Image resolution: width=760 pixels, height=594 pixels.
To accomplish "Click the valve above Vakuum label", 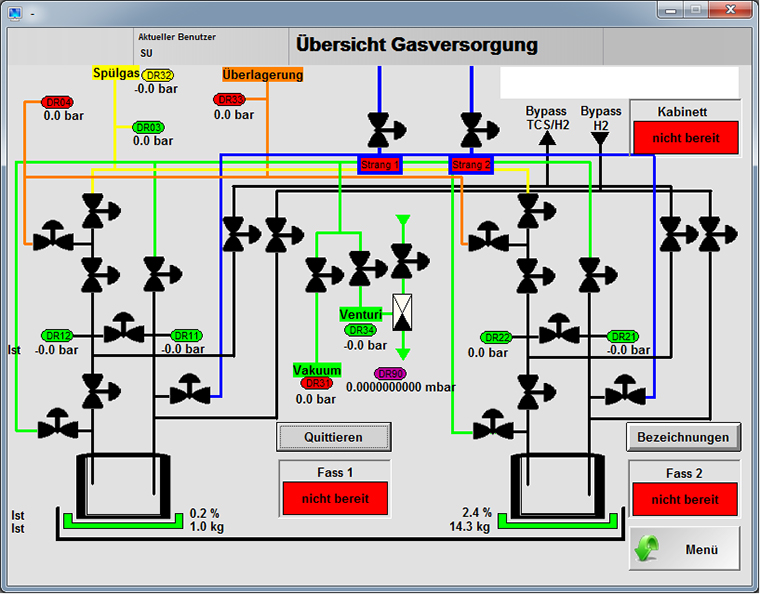I will [x=324, y=275].
